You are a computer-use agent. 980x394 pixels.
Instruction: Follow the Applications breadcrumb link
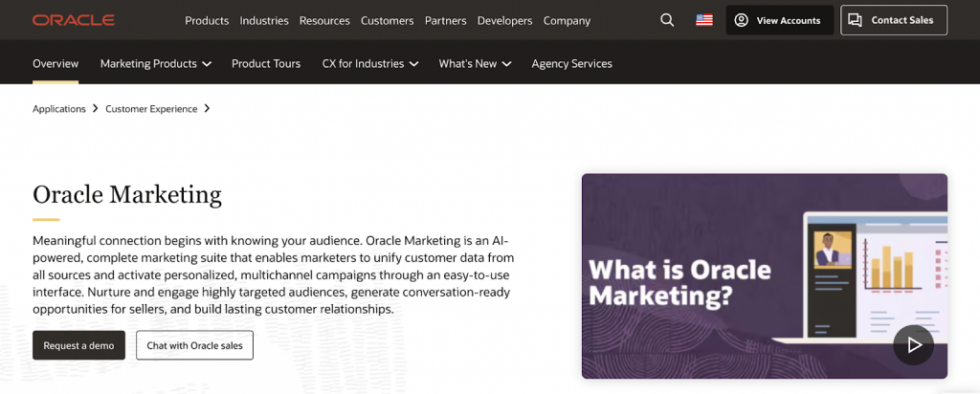click(x=59, y=109)
